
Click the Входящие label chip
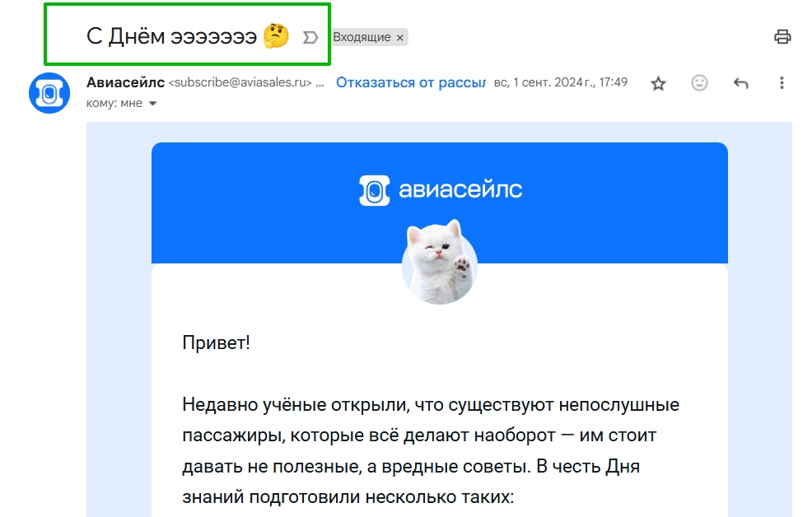pyautogui.click(x=362, y=37)
